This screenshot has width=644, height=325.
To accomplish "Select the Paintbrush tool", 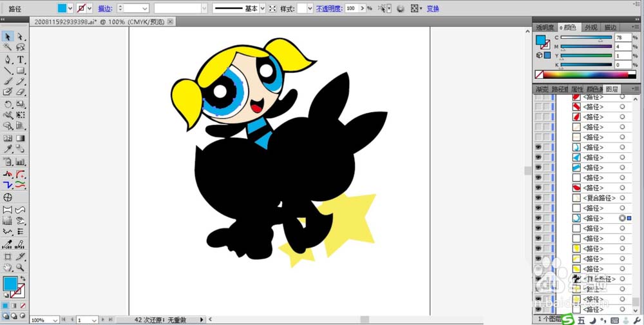I will [x=7, y=81].
